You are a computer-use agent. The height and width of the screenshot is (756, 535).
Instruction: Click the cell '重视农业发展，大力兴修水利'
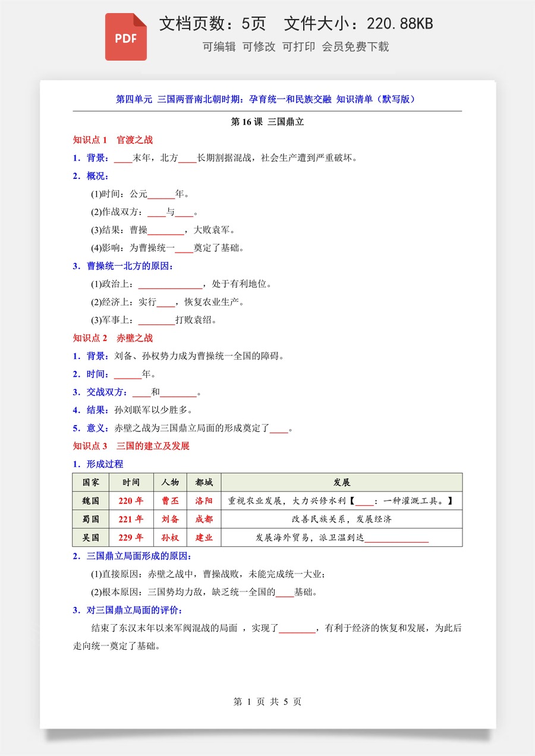coord(342,501)
